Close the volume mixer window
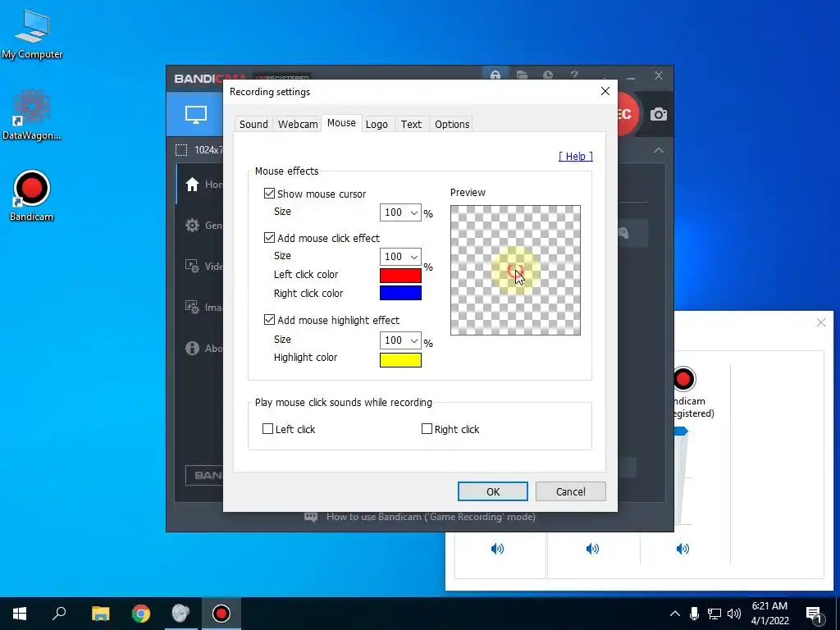Screen dimensions: 840x630 click(820, 322)
